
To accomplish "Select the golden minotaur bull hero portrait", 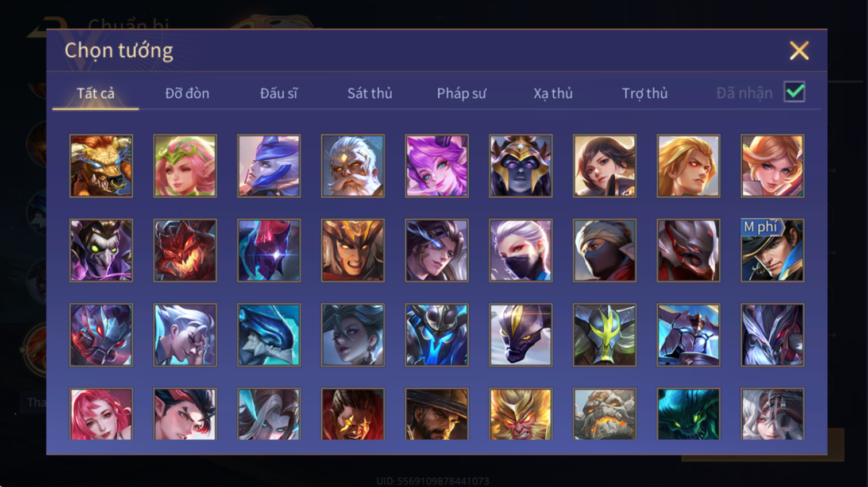I will pos(101,166).
